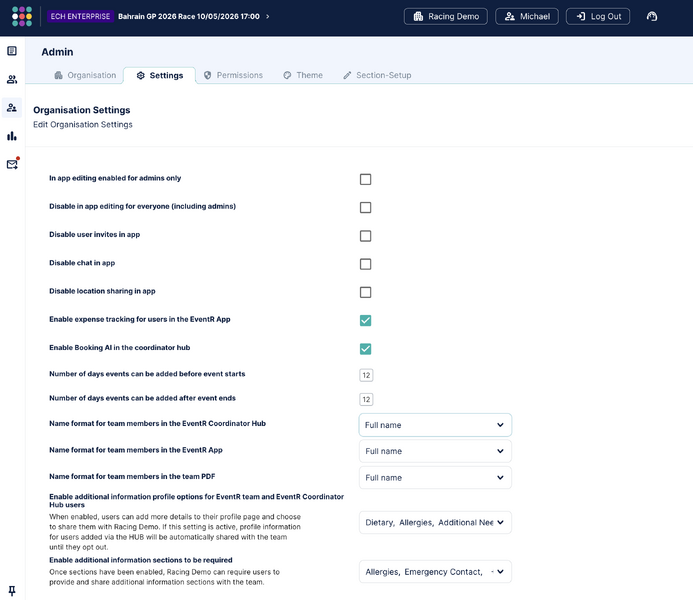Expand the event chevron next to Bahrain GP
Image resolution: width=693 pixels, height=600 pixels.
pos(267,16)
